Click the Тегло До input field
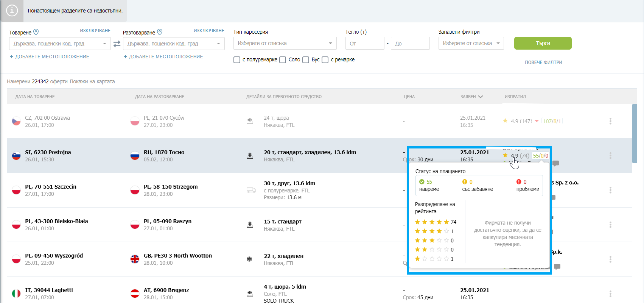 click(x=410, y=43)
